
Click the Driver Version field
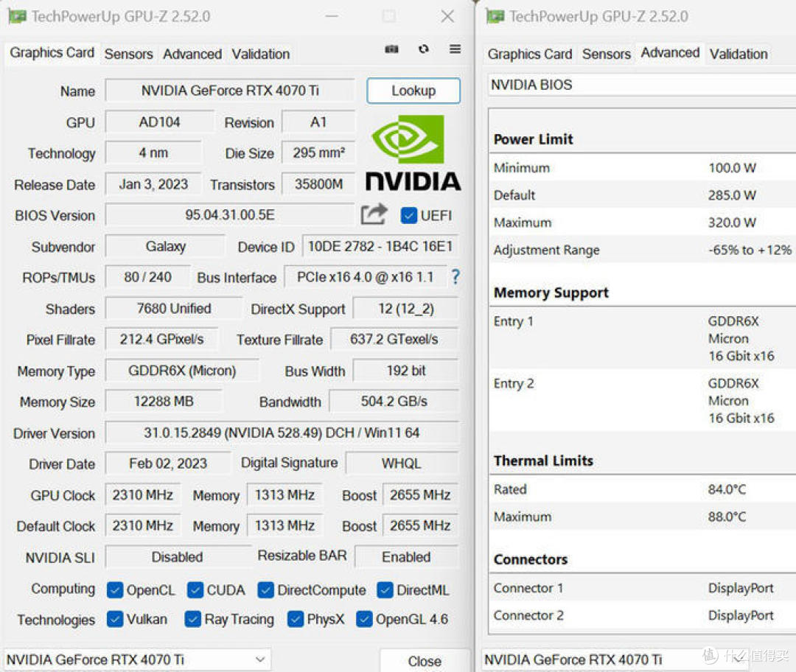[282, 433]
